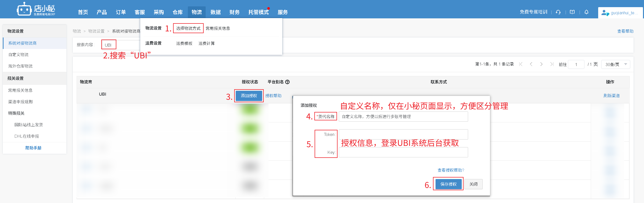This screenshot has width=644, height=203.
Task: Open the help book icon in header
Action: tap(572, 12)
